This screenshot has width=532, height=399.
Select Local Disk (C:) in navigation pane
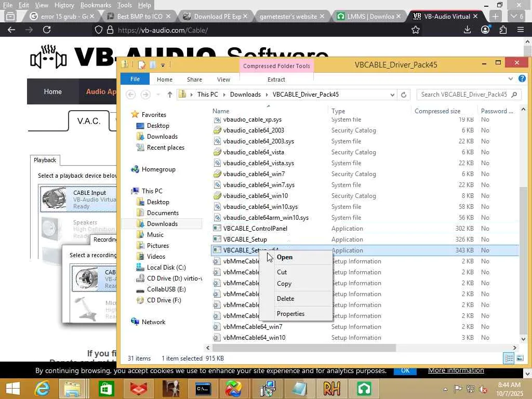pyautogui.click(x=166, y=268)
